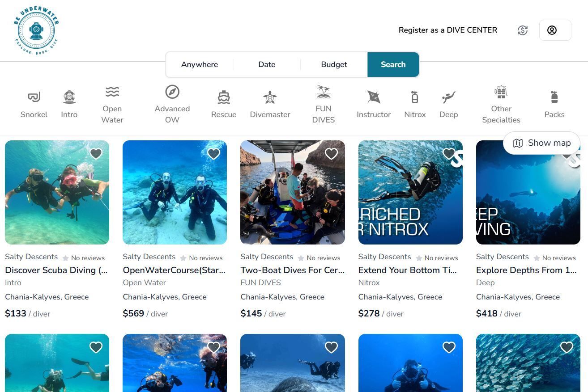Select the Intro diving category icon
The height and width of the screenshot is (392, 588).
point(69,97)
